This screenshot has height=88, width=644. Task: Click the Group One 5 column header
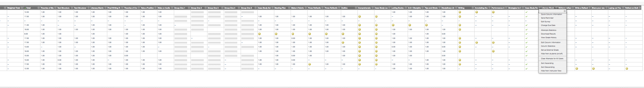tap(247, 8)
